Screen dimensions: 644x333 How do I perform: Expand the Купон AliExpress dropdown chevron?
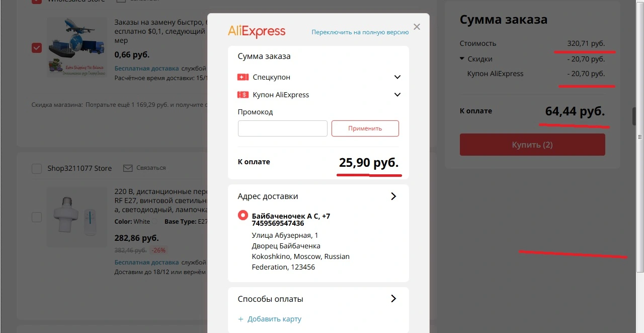pos(397,95)
